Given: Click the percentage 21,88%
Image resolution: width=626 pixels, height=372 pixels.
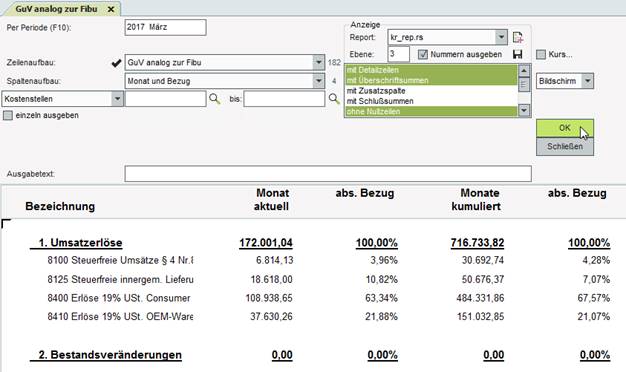Looking at the screenshot, I should point(381,317).
